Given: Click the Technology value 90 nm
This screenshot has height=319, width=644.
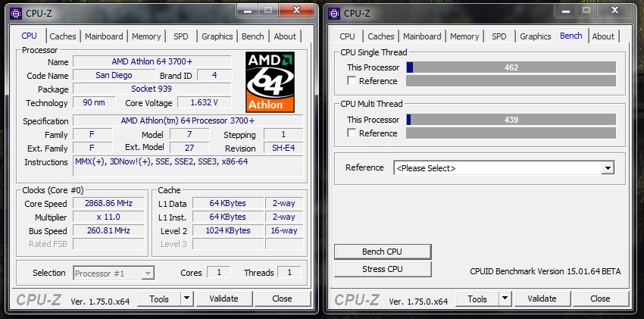Looking at the screenshot, I should (x=94, y=102).
